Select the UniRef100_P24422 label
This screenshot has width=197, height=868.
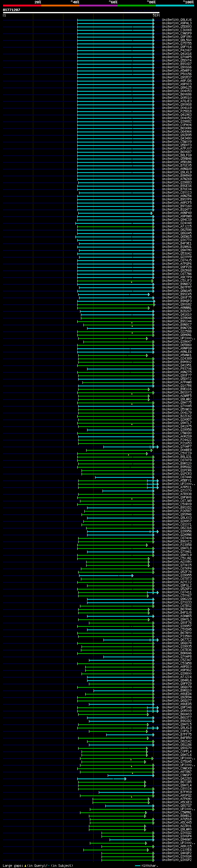click(177, 440)
